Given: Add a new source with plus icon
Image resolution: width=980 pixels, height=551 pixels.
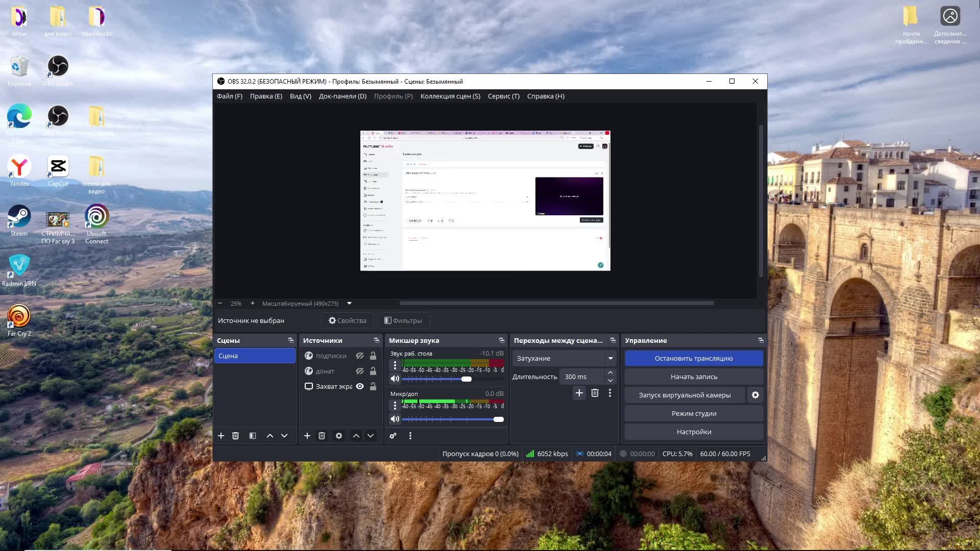Looking at the screenshot, I should (x=307, y=436).
